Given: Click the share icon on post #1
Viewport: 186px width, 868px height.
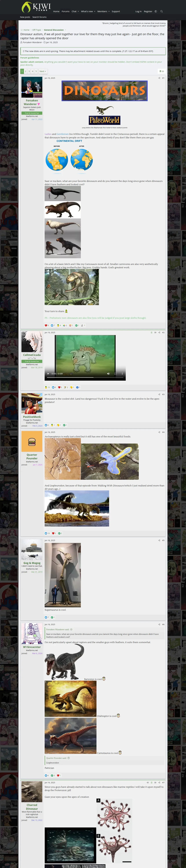Looking at the screenshot, I should [159, 78].
